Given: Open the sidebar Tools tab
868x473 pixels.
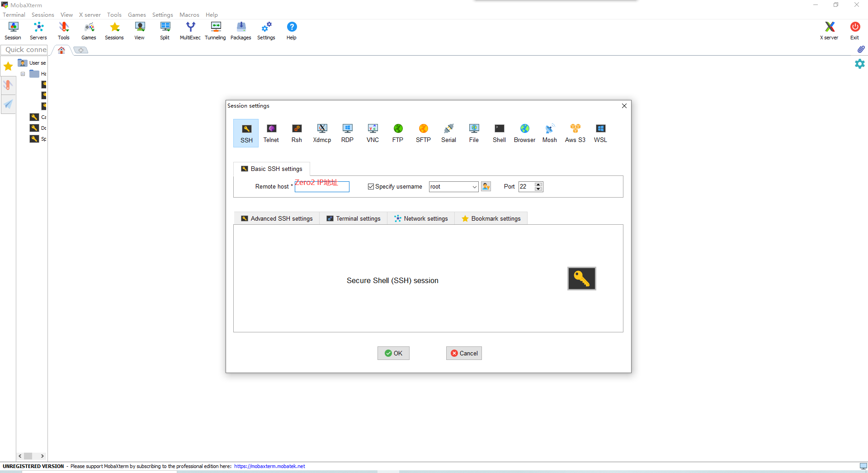Looking at the screenshot, I should click(x=8, y=85).
